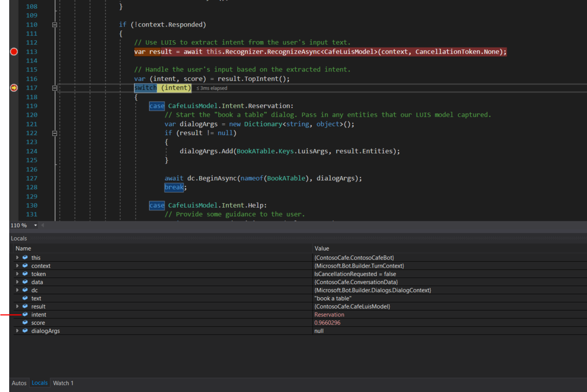Click the left scroll arrow beside zoom control
The width and height of the screenshot is (587, 392).
[42, 225]
